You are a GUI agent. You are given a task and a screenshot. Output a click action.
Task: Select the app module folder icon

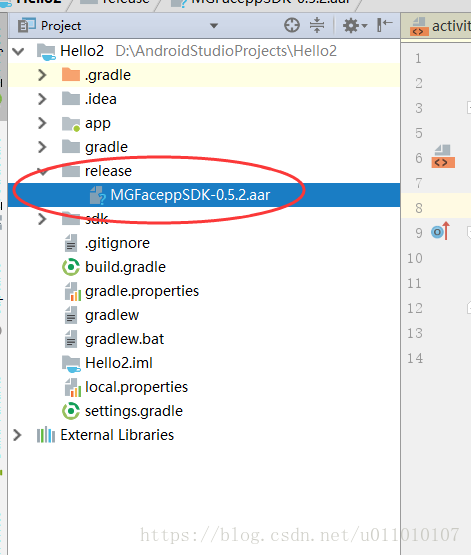pos(71,124)
